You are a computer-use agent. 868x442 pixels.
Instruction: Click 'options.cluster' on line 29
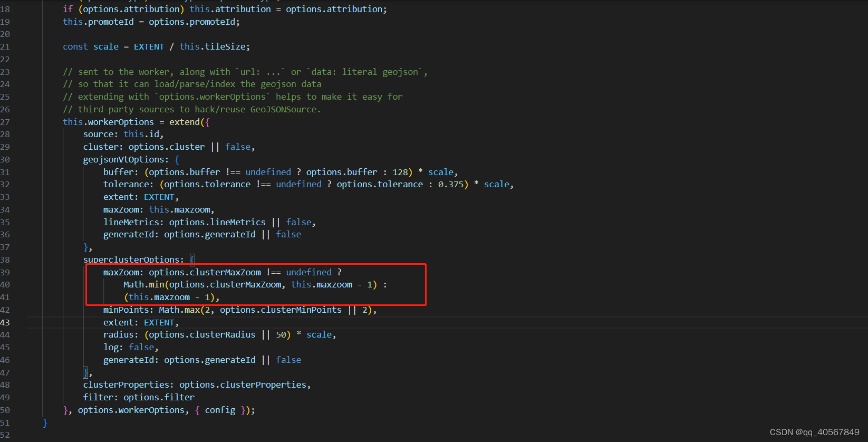[x=167, y=147]
